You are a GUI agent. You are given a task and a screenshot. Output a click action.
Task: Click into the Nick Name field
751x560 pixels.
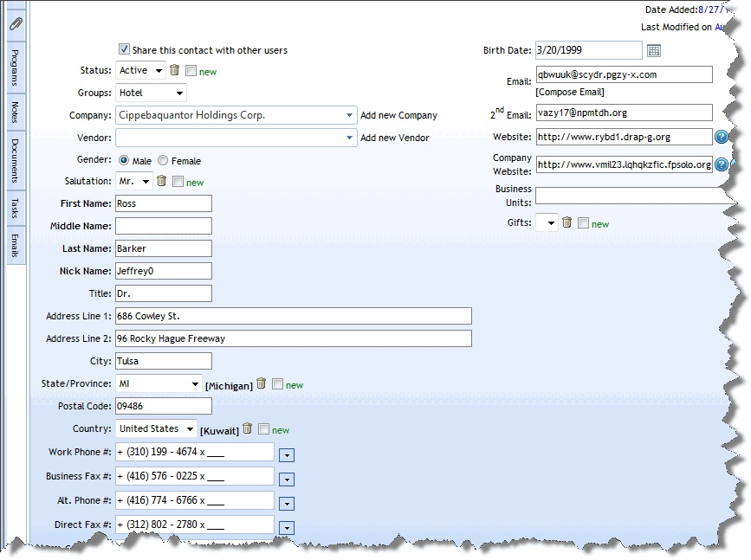pos(164,271)
